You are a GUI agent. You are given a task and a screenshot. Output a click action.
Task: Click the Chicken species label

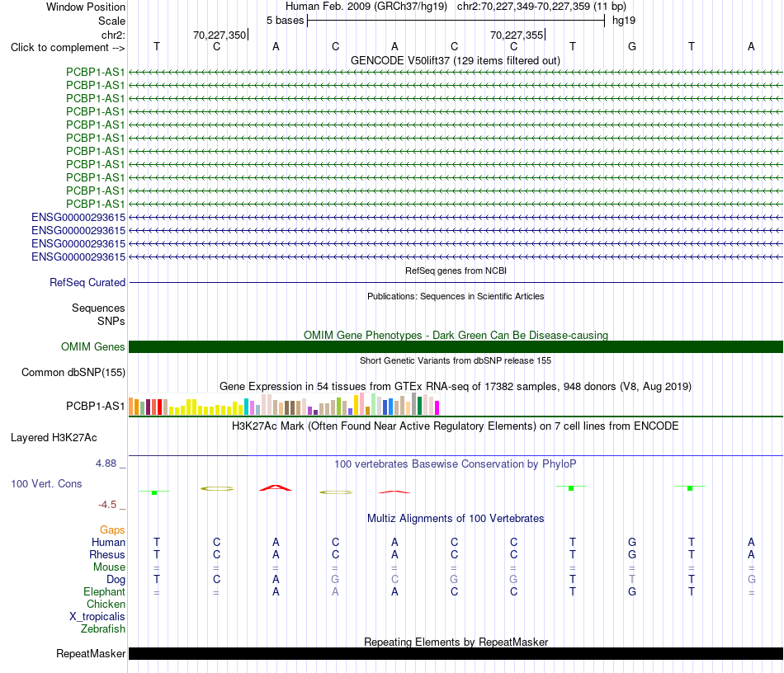[x=106, y=604]
